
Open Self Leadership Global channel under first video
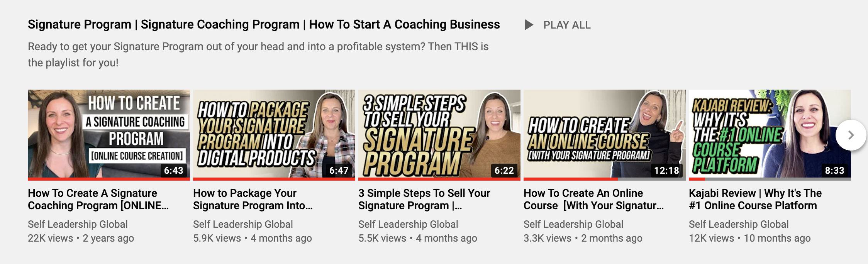pyautogui.click(x=78, y=224)
